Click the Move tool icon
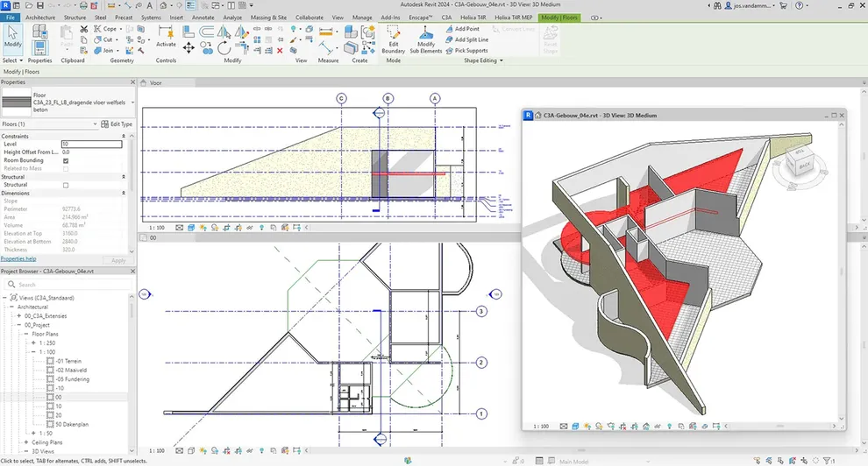The width and height of the screenshot is (868, 466). click(x=189, y=48)
